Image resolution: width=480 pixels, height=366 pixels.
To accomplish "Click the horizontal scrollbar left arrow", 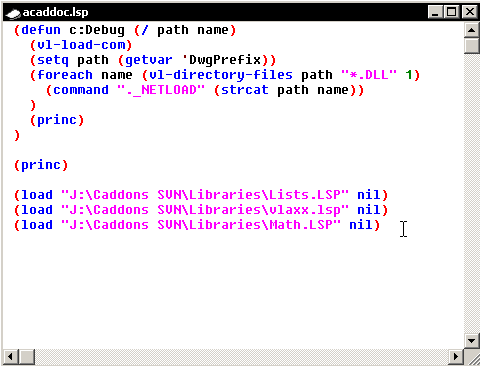I will pyautogui.click(x=10, y=357).
